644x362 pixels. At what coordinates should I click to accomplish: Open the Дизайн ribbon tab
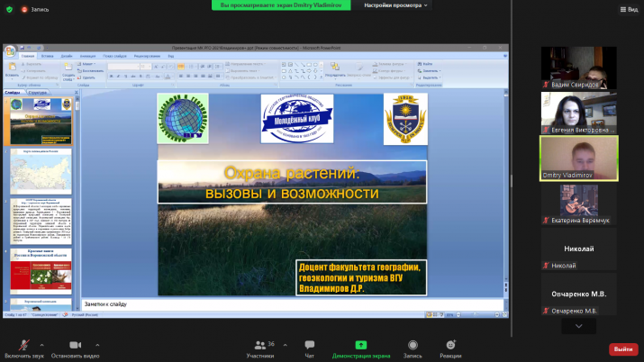coord(67,56)
